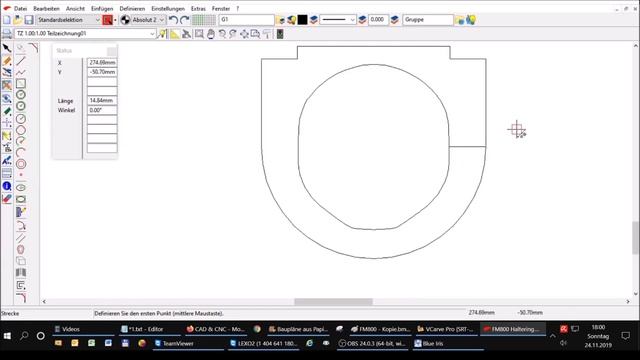
Task: Click the line width field 0.000
Action: click(x=378, y=20)
